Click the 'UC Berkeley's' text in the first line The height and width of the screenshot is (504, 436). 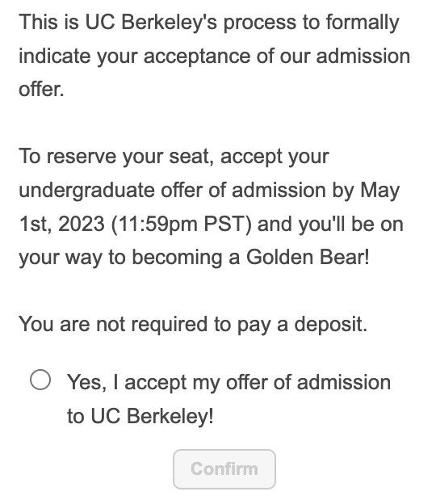tap(151, 23)
